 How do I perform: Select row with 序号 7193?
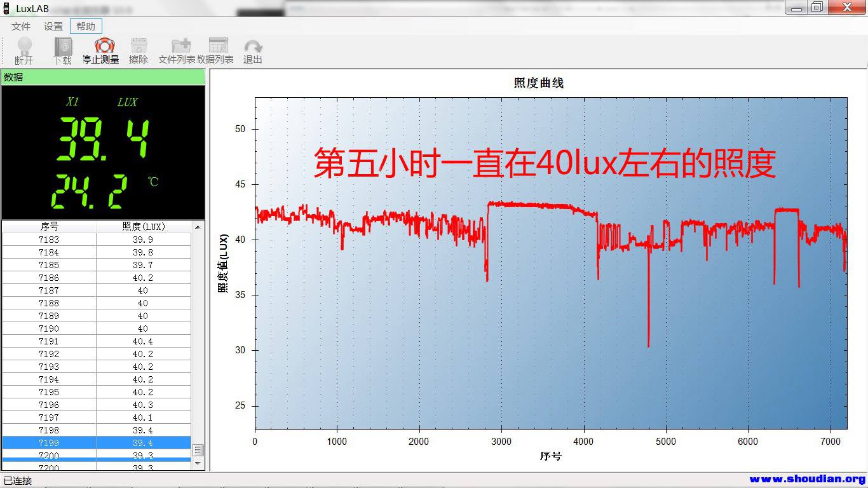click(97, 367)
